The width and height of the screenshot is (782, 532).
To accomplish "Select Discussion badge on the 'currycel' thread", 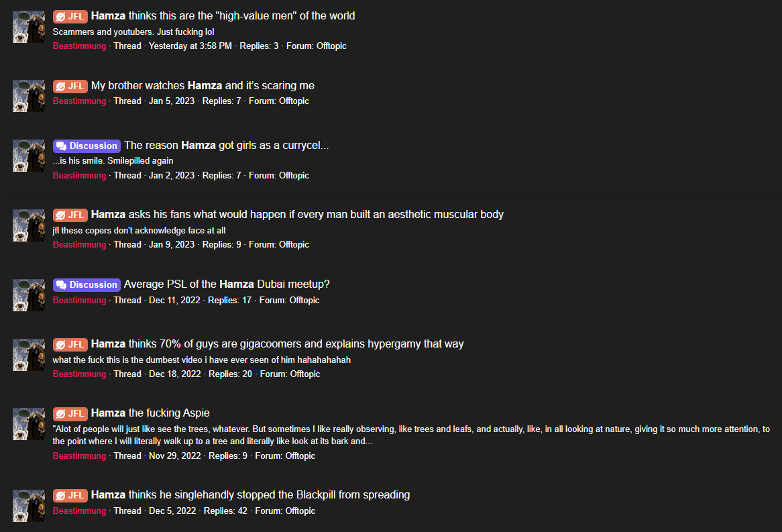I will [x=87, y=146].
